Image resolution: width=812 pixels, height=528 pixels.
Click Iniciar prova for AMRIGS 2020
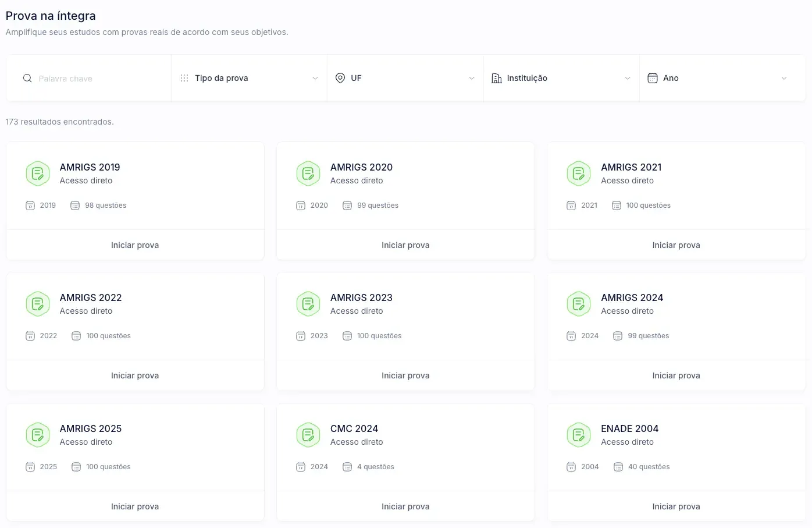pos(405,244)
